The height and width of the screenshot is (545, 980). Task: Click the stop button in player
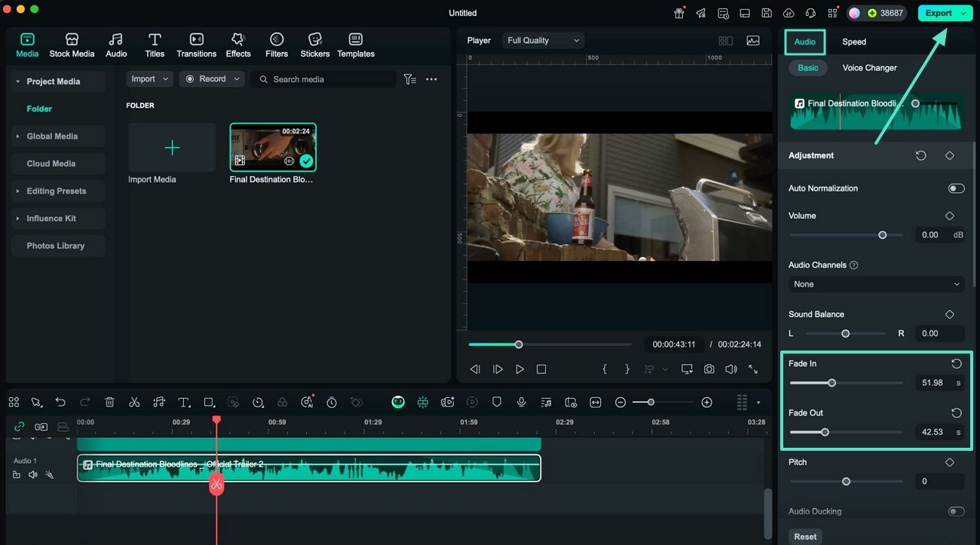[541, 369]
